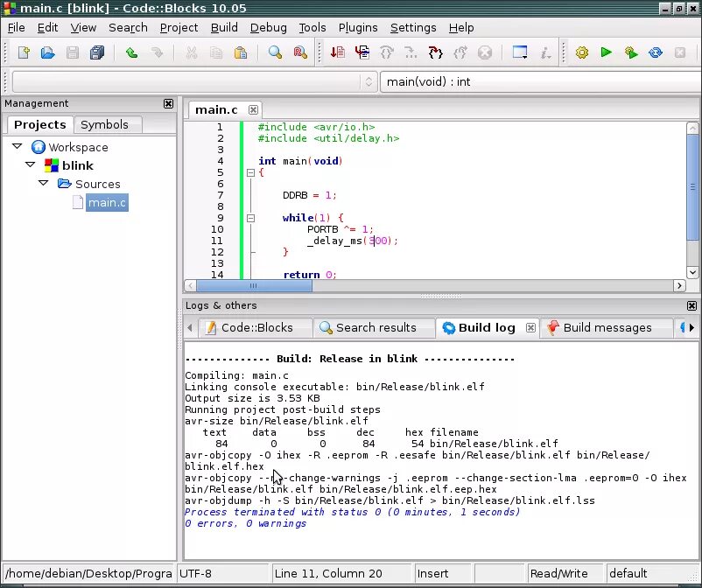
Task: Click the editor horizontal scrollbar thumb
Action: point(254,285)
